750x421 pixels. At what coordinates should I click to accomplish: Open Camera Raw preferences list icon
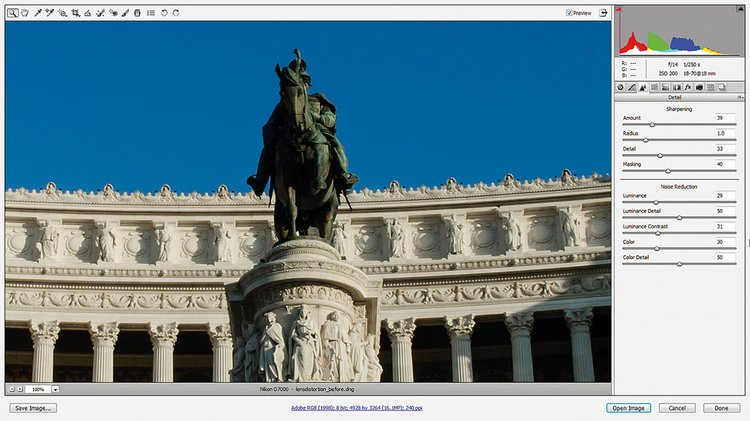tap(151, 13)
